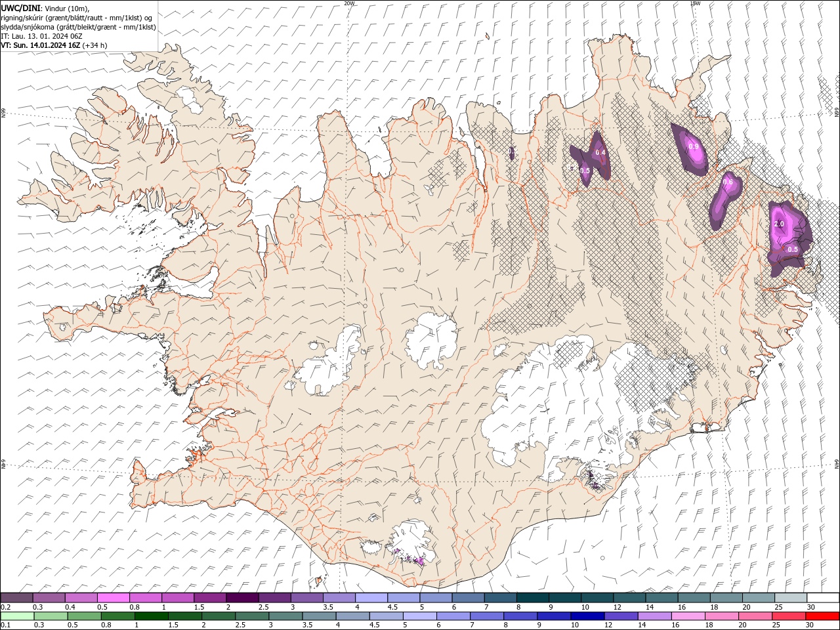Select the pale green bottom-row swatch at 0.1
The width and height of the screenshot is (840, 630).
coord(16,616)
